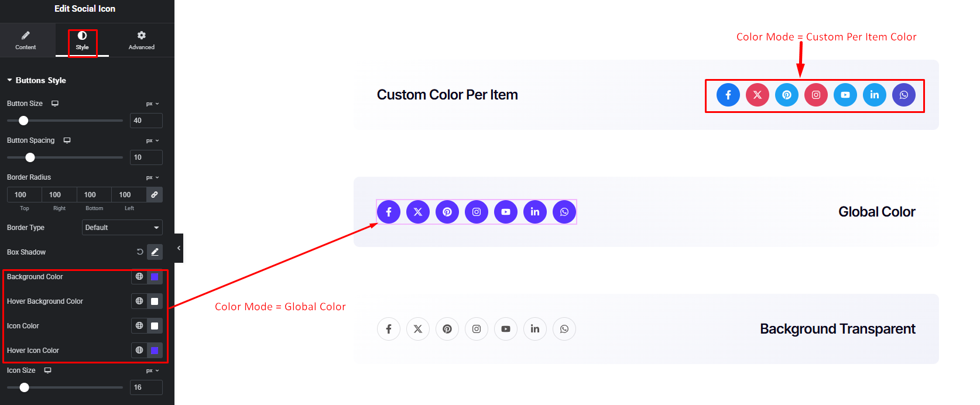The image size is (980, 405).
Task: Click the Icon Size value field
Action: coord(146,387)
